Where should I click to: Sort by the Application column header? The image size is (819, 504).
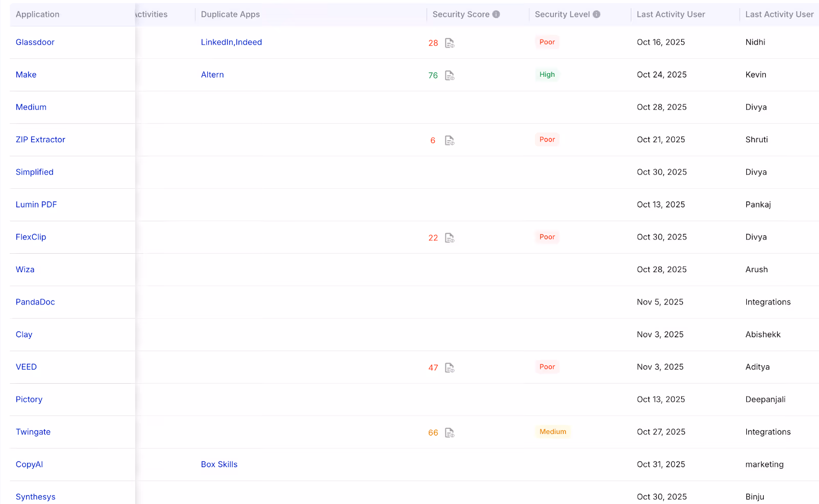[x=37, y=14]
